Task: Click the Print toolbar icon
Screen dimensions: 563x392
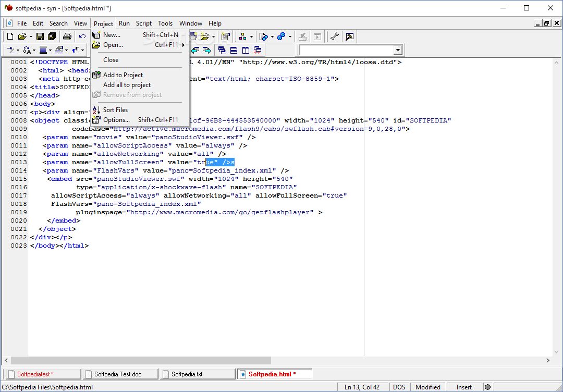Action: pyautogui.click(x=67, y=36)
